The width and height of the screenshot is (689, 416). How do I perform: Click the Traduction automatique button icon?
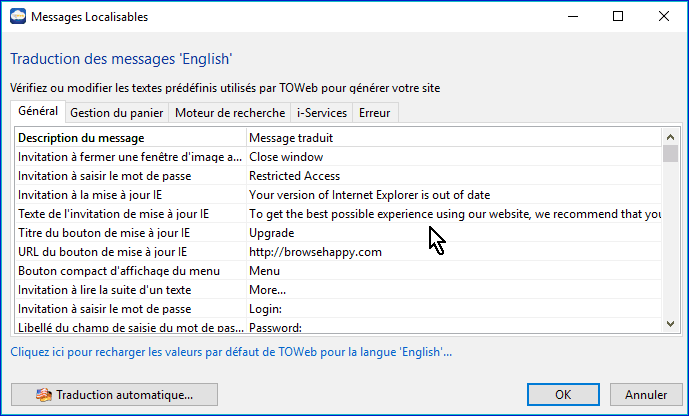43,394
